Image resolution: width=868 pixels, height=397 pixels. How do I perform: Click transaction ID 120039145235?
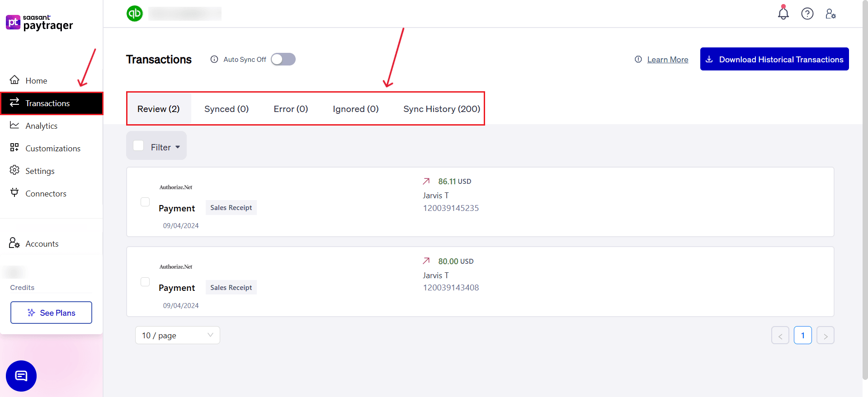[451, 208]
